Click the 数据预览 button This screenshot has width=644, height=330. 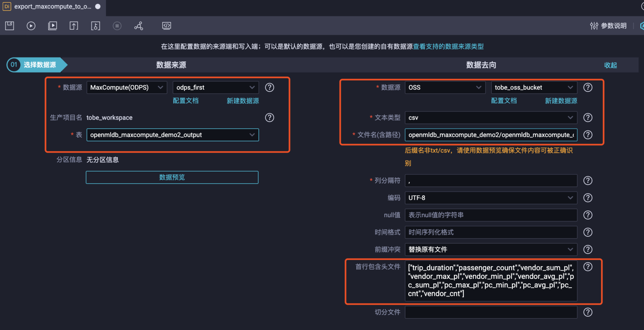pyautogui.click(x=172, y=177)
